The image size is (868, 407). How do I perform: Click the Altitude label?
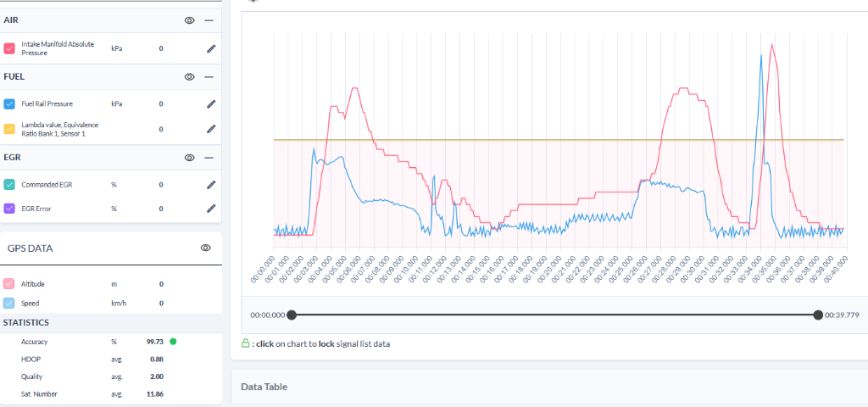[33, 284]
